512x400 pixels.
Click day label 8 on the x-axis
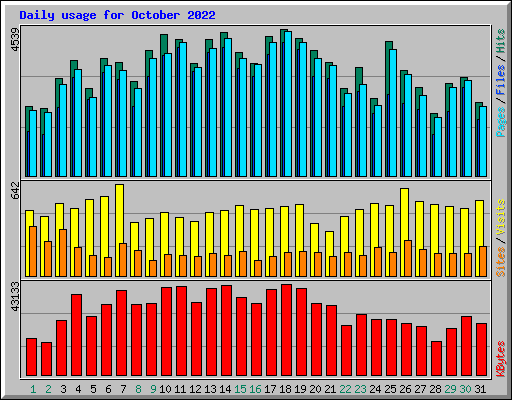point(138,389)
